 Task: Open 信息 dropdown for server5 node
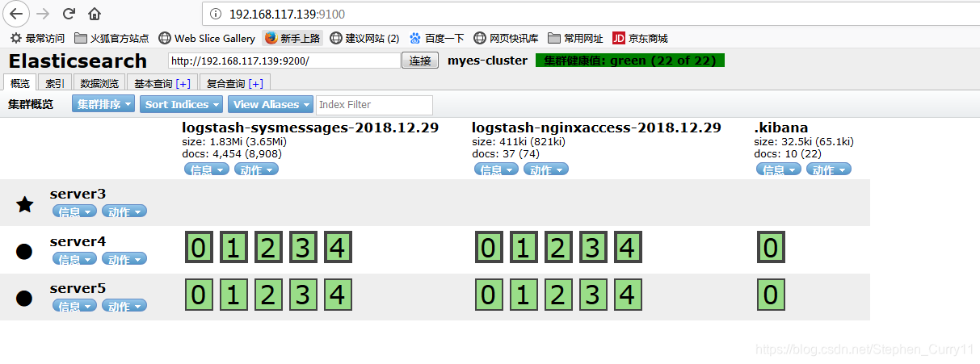(74, 306)
